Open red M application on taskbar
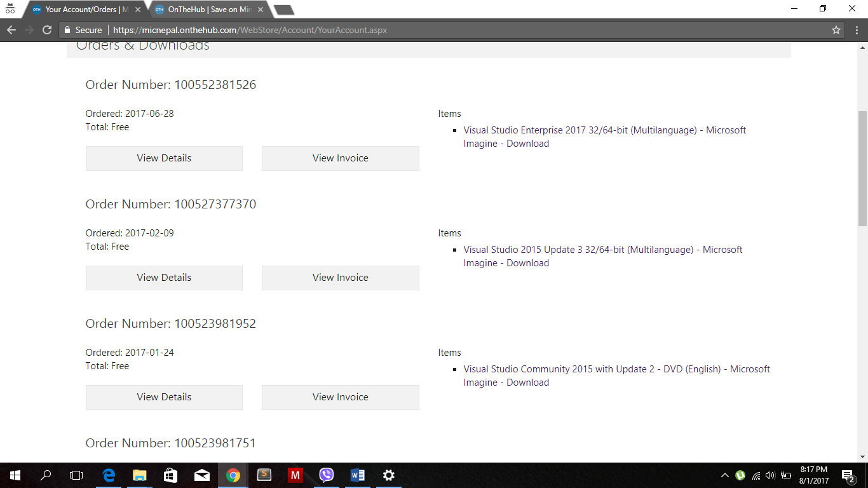868x488 pixels. pyautogui.click(x=295, y=475)
